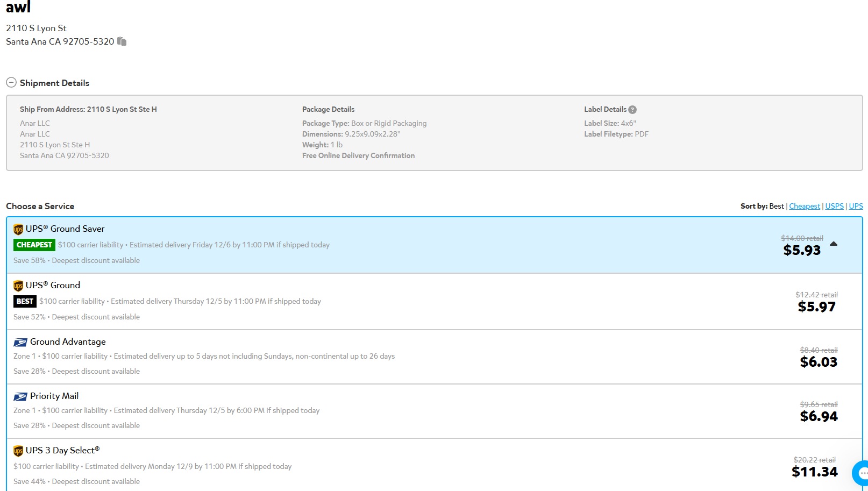868x491 pixels.
Task: Click the Shipment Details heading text
Action: 54,83
